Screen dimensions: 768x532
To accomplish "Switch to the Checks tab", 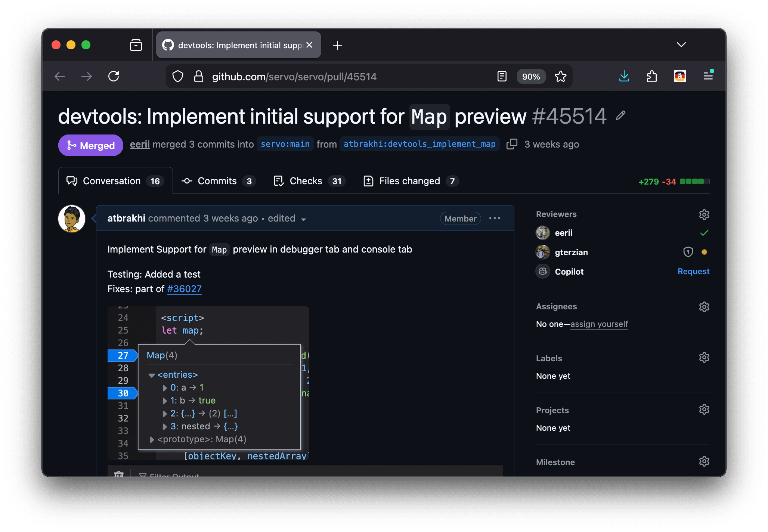I will 310,181.
